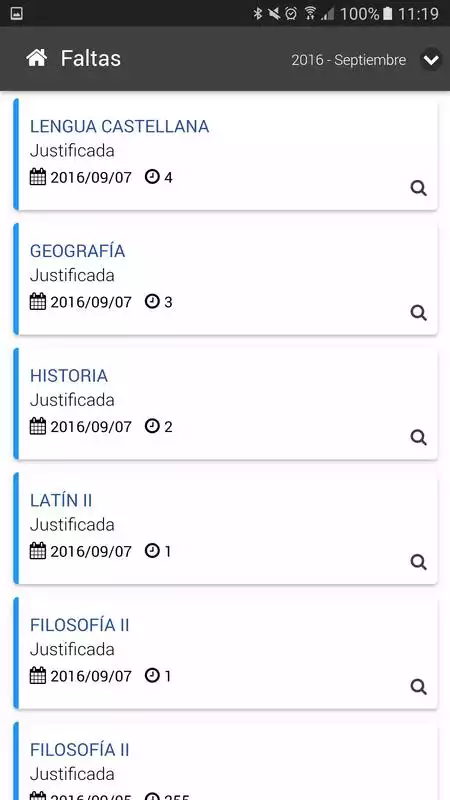Tap the Home icon in header

tap(37, 58)
